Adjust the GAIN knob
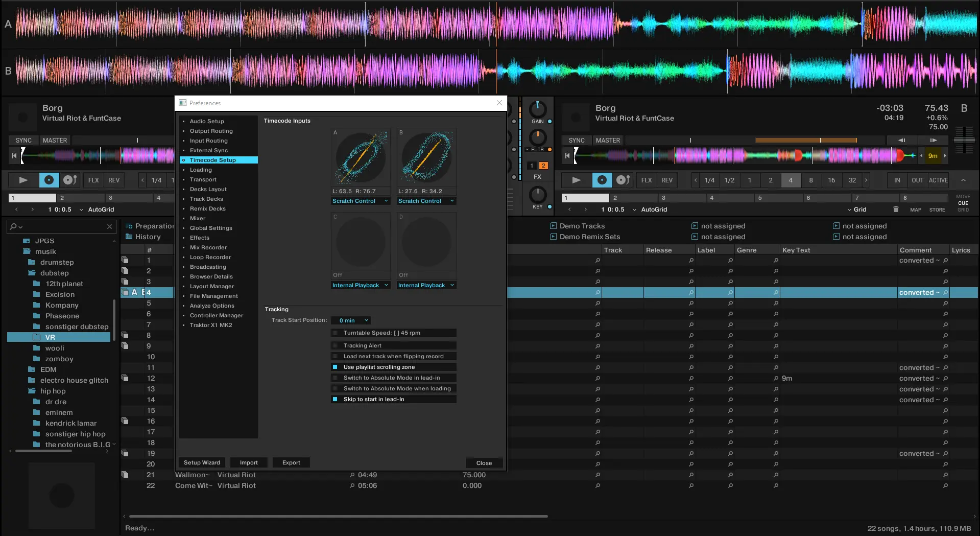Image resolution: width=980 pixels, height=536 pixels. tap(537, 109)
